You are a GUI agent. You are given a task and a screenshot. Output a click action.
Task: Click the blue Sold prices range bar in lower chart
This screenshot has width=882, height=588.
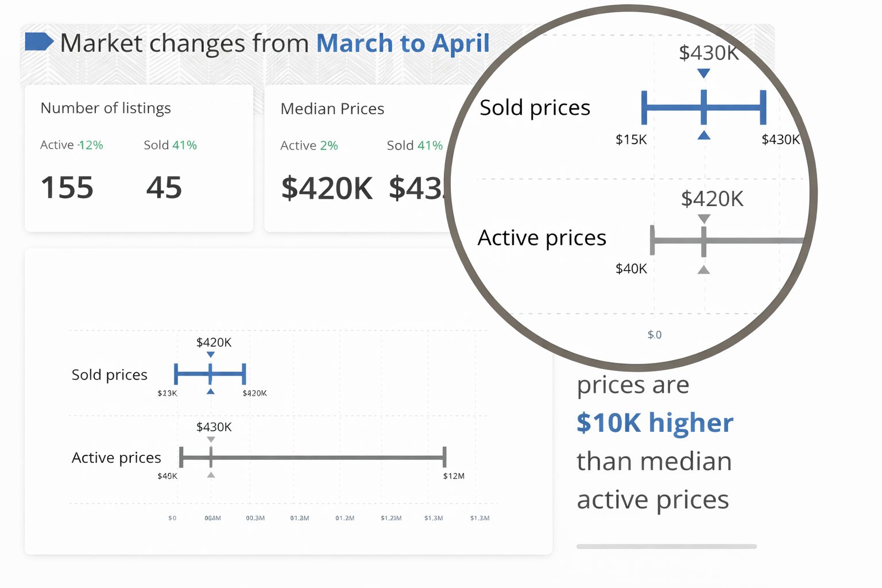pyautogui.click(x=227, y=374)
